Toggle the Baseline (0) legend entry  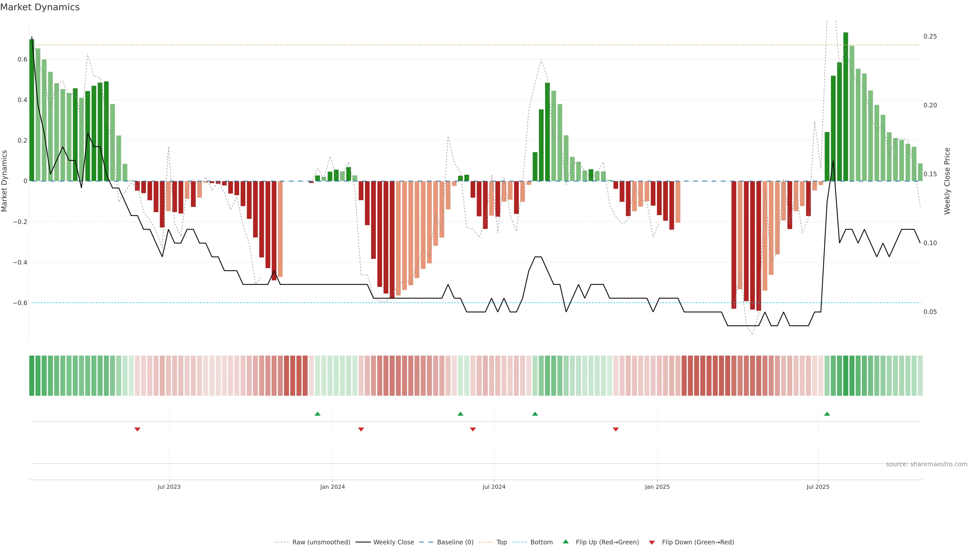[455, 542]
